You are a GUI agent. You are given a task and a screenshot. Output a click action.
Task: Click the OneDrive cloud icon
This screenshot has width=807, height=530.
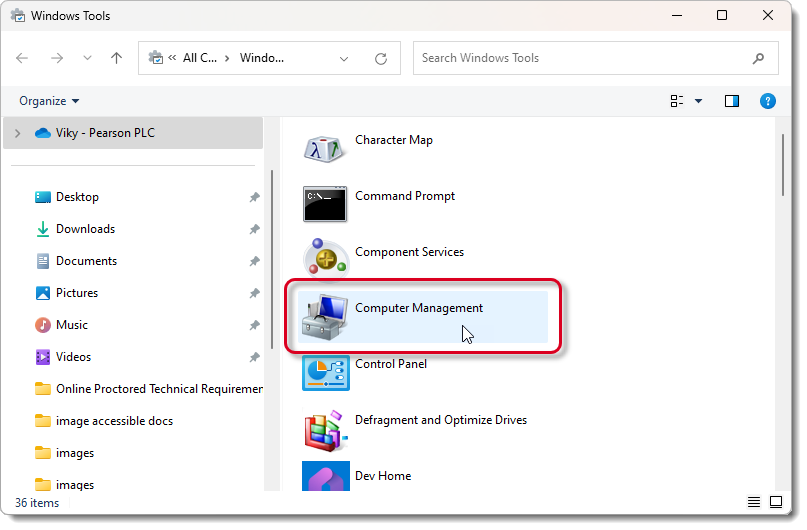point(43,134)
